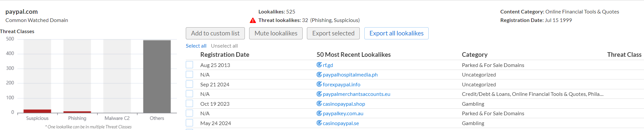Click the Registration Date: Jul 15 1999 text
Viewport: 644px width, 130px height.
(x=536, y=20)
